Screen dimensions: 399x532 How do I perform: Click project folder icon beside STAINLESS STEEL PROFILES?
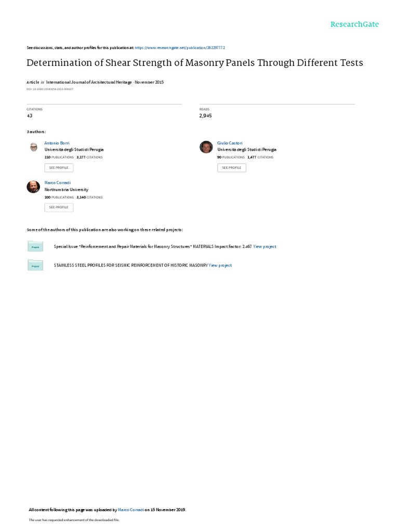pos(35,265)
